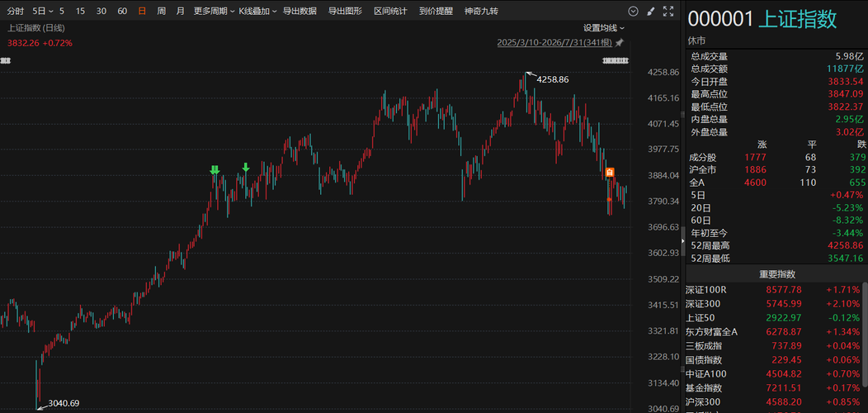This screenshot has height=413, width=868.
Task: Click the 今日开盘 value 3833.54
Action: (x=845, y=82)
